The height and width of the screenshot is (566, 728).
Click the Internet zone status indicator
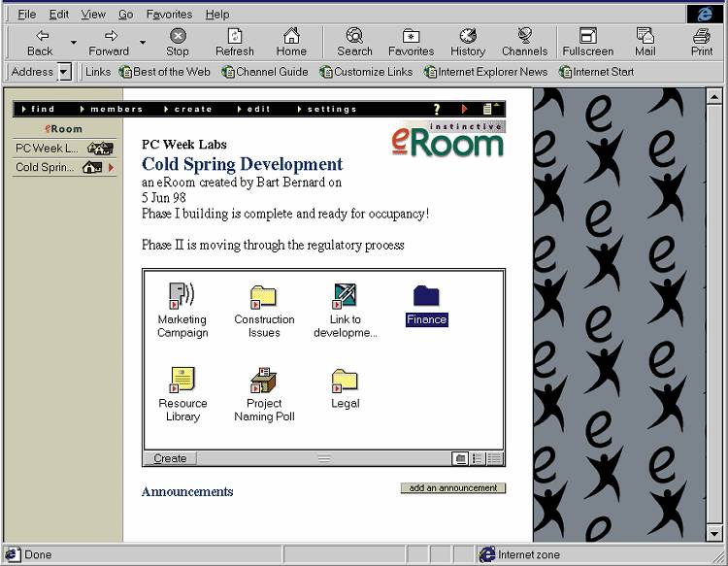pos(519,554)
